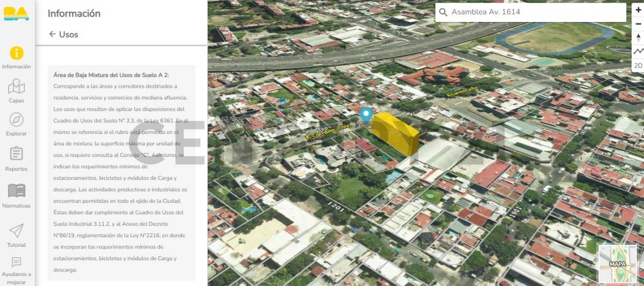Click the blue location pin marker
Image resolution: width=644 pixels, height=286 pixels.
366,114
